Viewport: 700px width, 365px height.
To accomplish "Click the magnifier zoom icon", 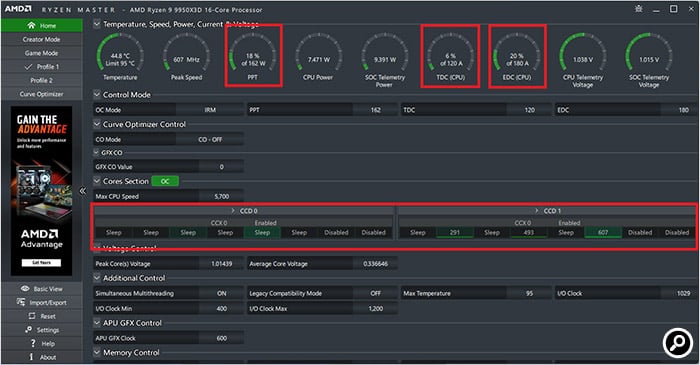I will point(678,343).
